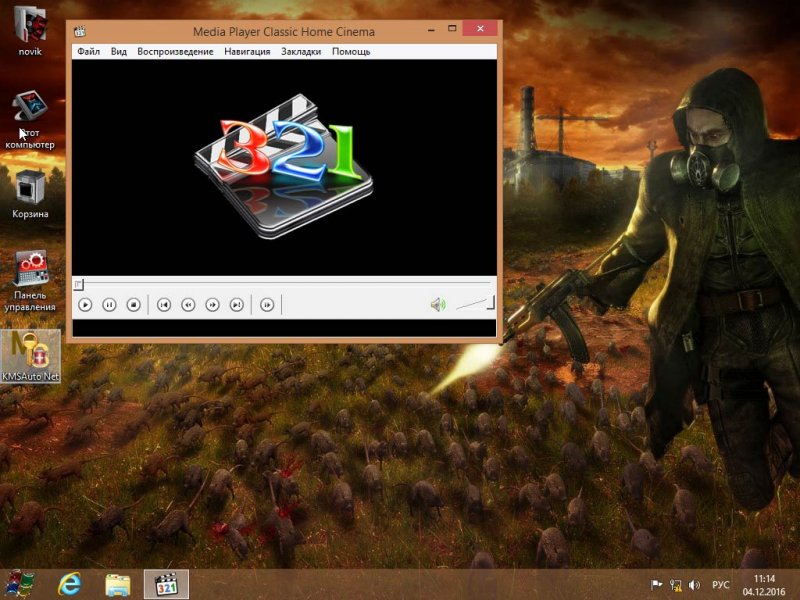Image resolution: width=800 pixels, height=600 pixels.
Task: Mute the player with the speaker icon
Action: [438, 305]
